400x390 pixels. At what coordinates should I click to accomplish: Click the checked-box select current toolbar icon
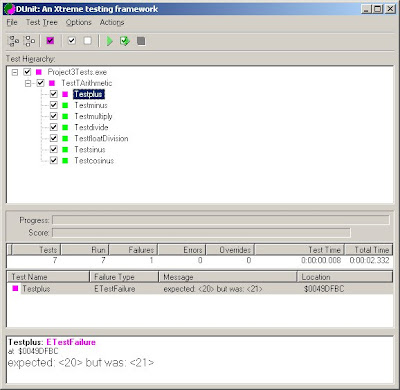(72, 41)
